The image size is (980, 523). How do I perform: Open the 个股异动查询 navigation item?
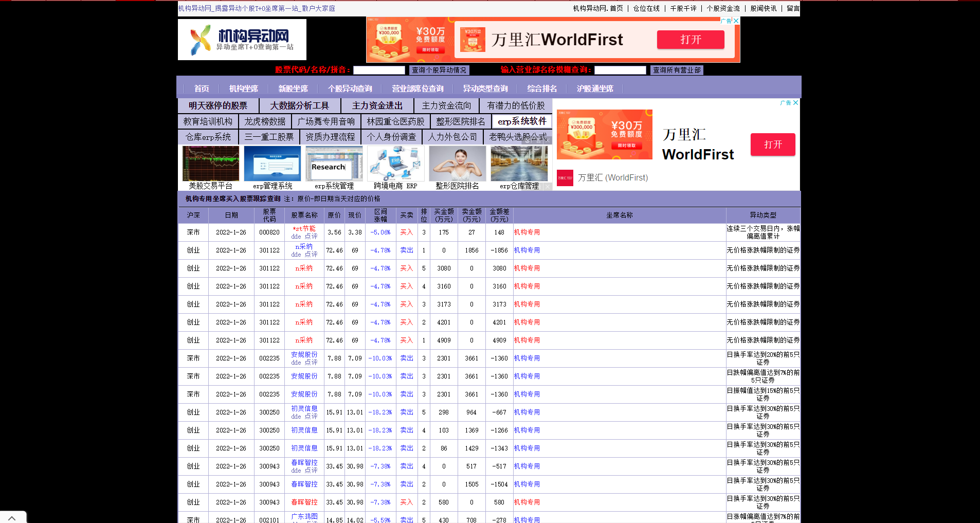coord(350,88)
